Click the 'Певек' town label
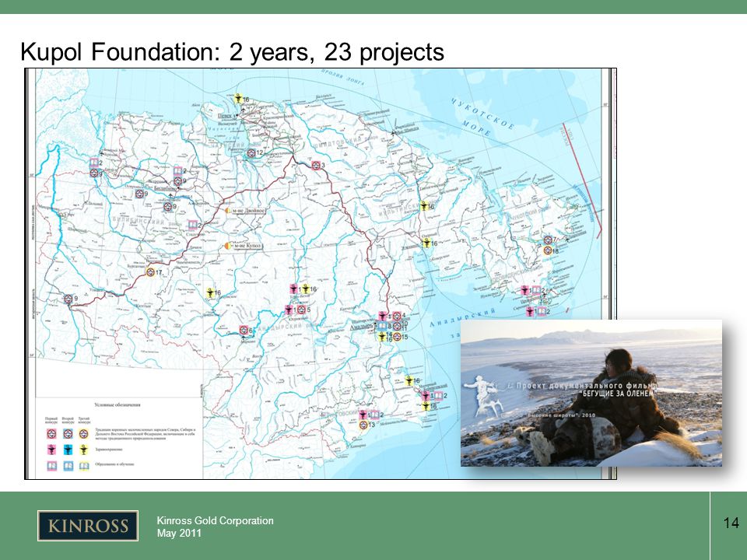 click(225, 116)
